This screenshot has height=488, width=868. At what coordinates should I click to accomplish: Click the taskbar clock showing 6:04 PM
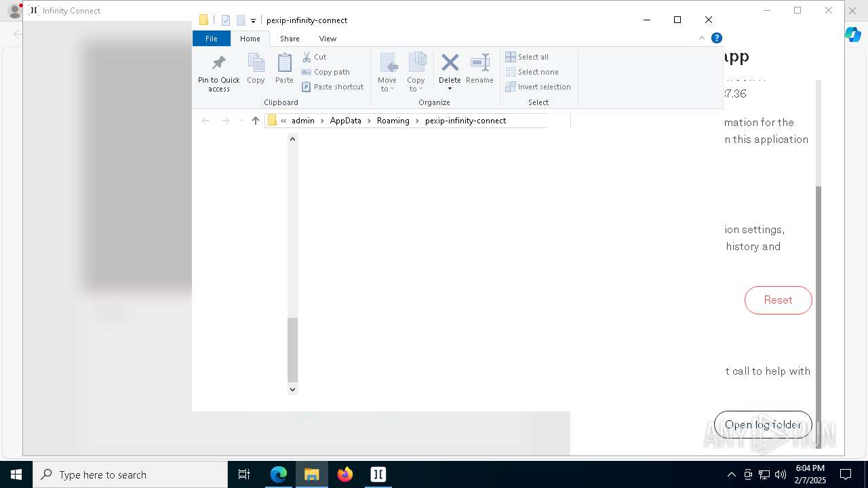click(x=810, y=474)
